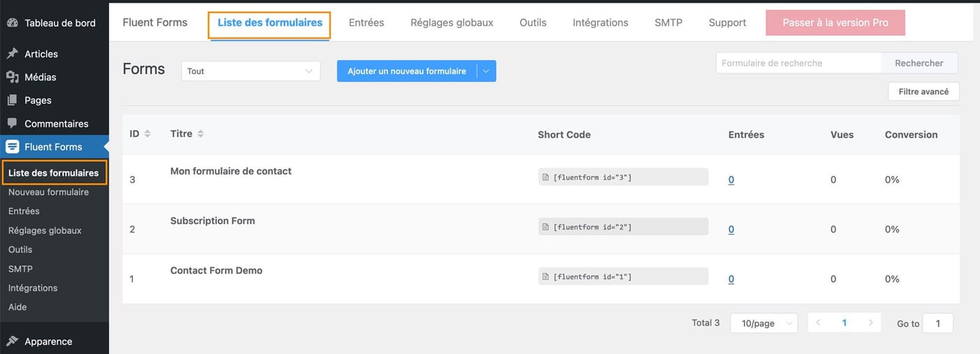Viewport: 980px width, 354px height.
Task: Open the Entrées tab
Action: click(x=366, y=22)
